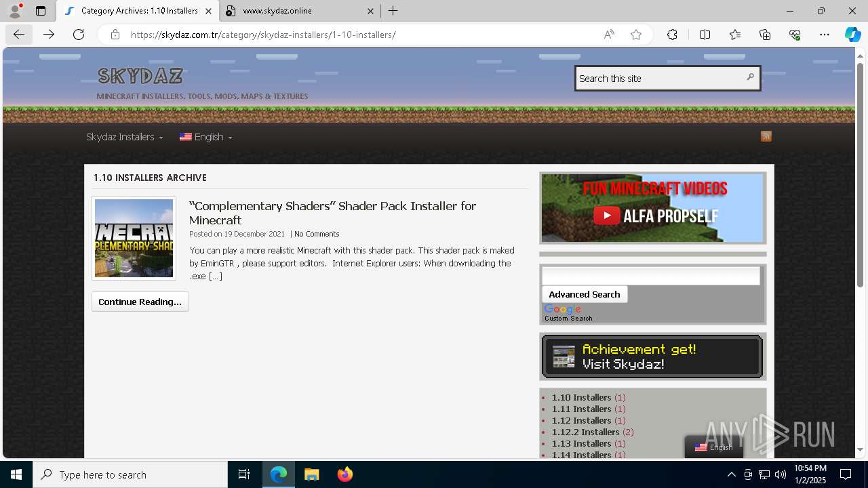Open Microsoft Edge from the taskbar
The height and width of the screenshot is (488, 868).
[279, 474]
